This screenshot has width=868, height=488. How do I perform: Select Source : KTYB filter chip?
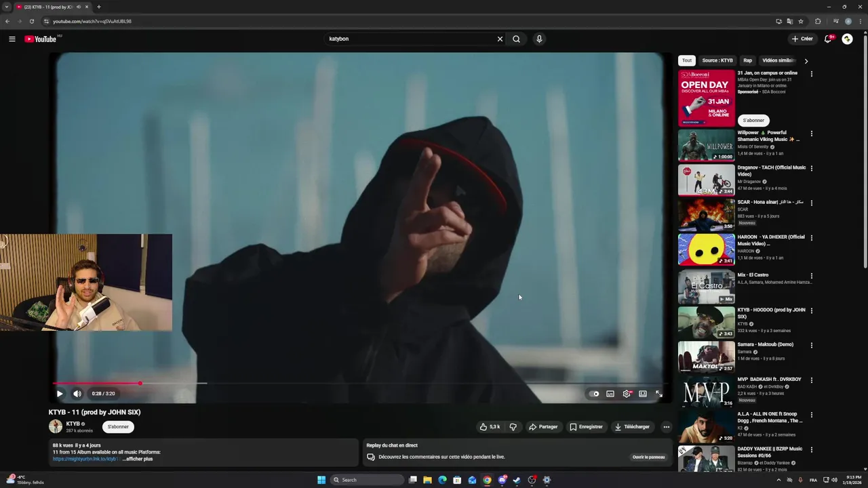coord(717,60)
